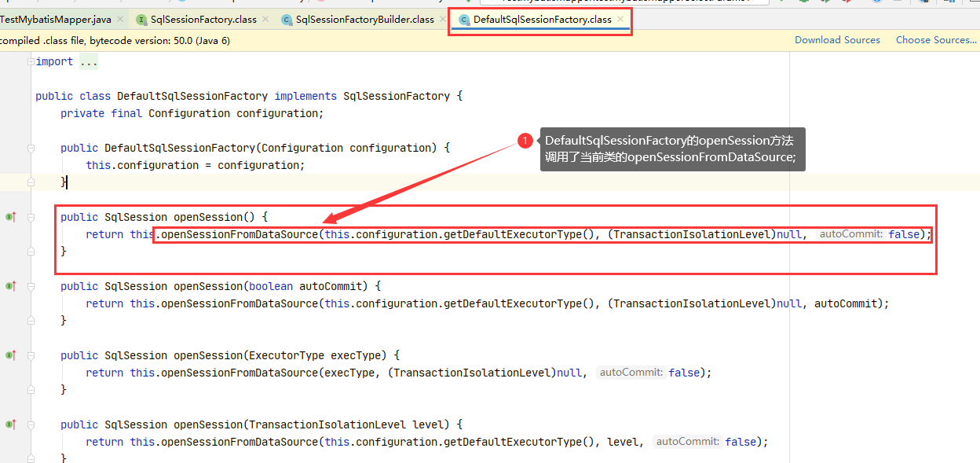Collapse openSession(boolean autoCommit) fold marker
The image size is (980, 463).
click(x=31, y=286)
